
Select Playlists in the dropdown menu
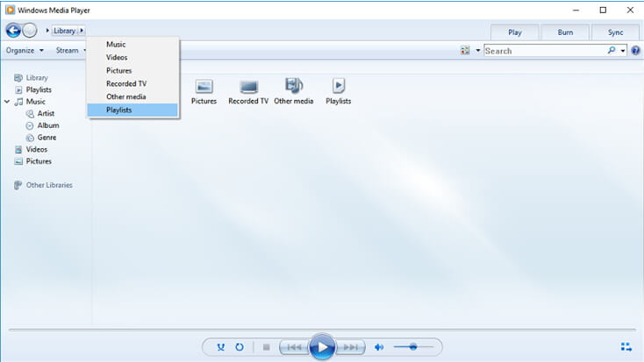tap(132, 110)
